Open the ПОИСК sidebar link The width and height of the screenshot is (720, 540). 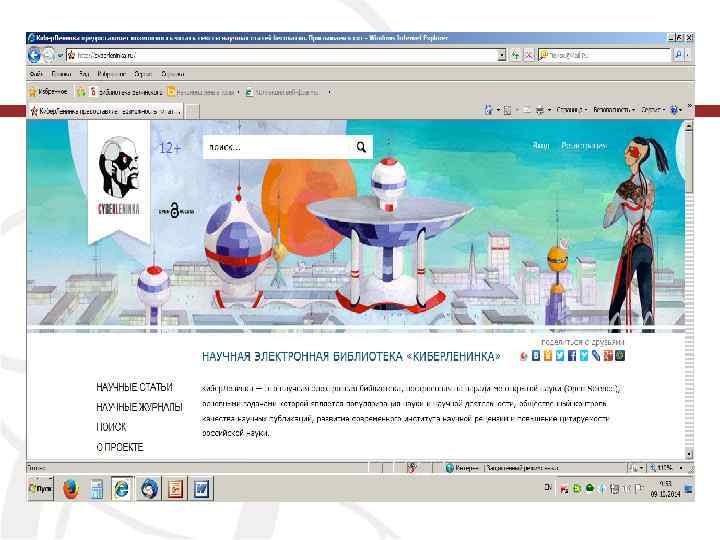coord(111,427)
